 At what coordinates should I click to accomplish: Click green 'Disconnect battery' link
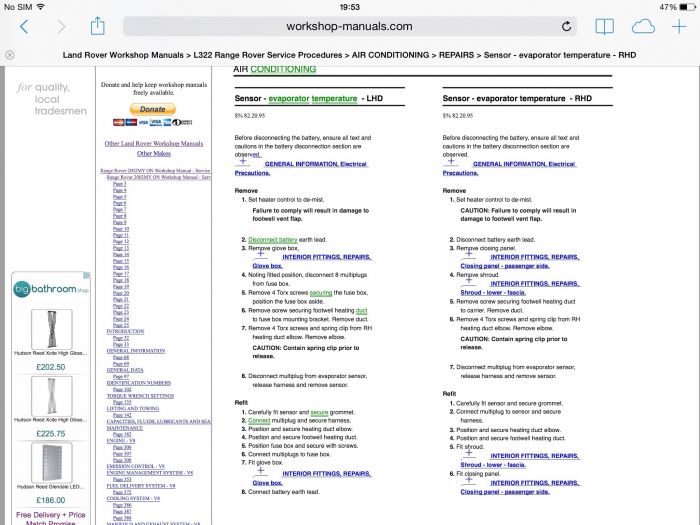tap(273, 240)
